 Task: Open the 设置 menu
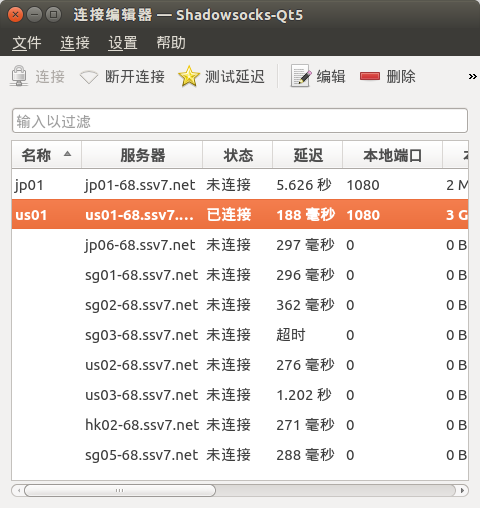123,43
